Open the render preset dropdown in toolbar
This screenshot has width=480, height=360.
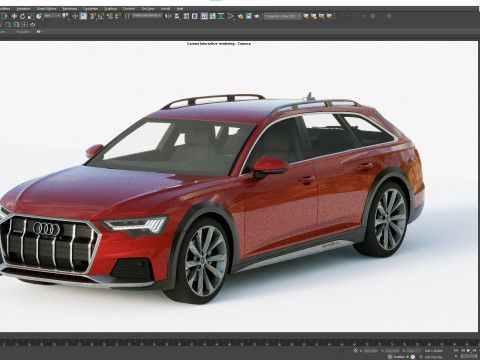coord(283,16)
